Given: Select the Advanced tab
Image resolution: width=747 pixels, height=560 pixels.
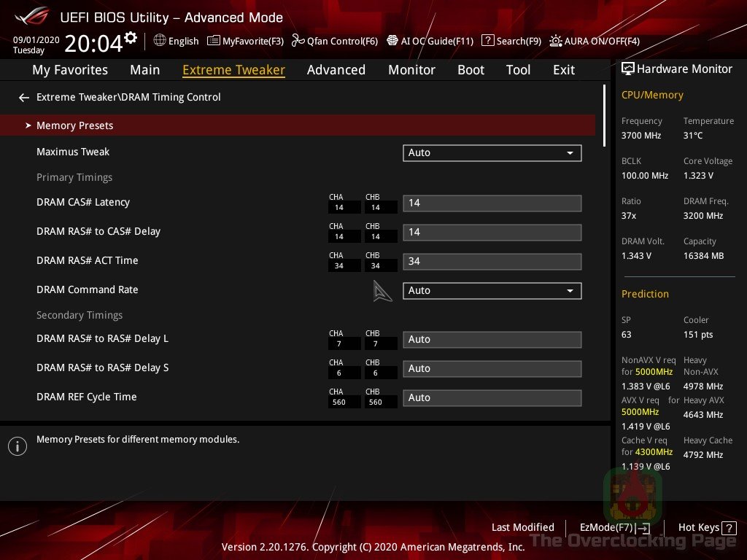Looking at the screenshot, I should [336, 70].
